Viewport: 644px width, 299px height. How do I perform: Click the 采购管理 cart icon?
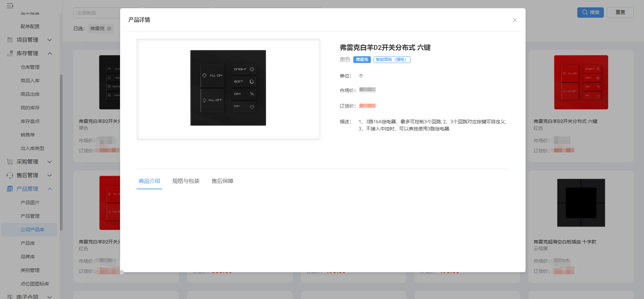click(x=10, y=162)
